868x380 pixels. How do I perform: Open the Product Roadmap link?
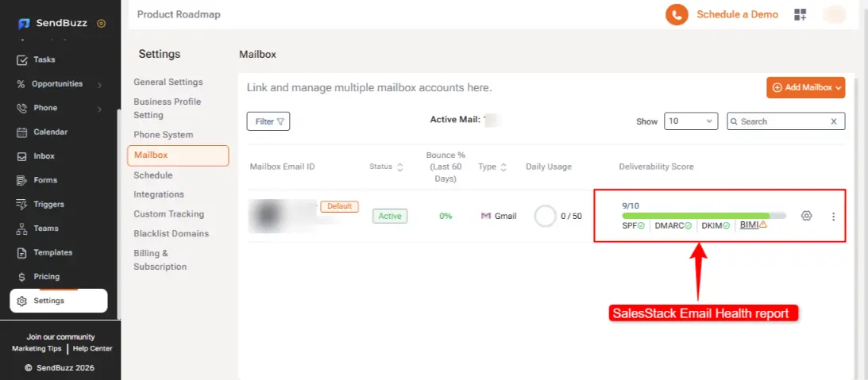(179, 14)
